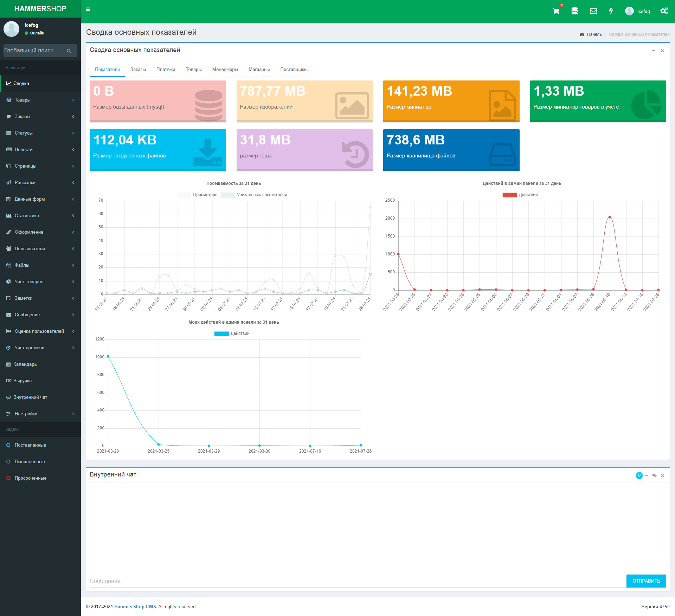The height and width of the screenshot is (616, 675).
Task: Toggle the Уникальных посетителей legend series
Action: (x=254, y=195)
